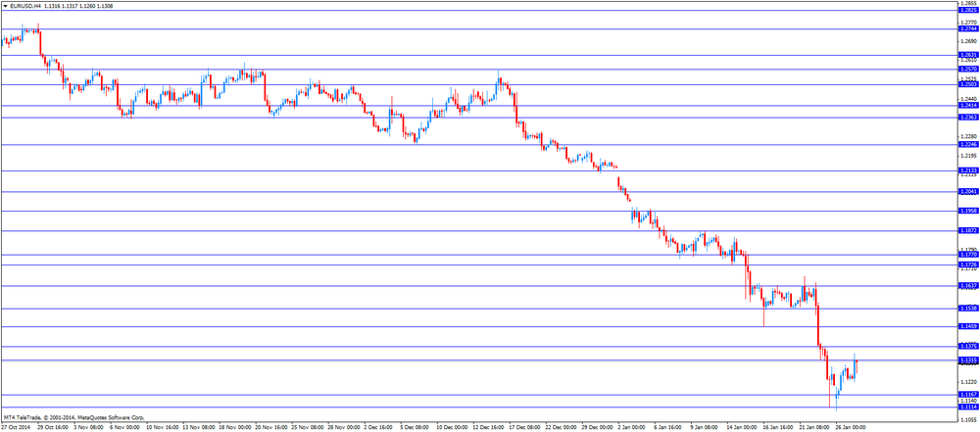Click the 16 Jan 16:00 time axis label
This screenshot has width=980, height=432.
[x=776, y=428]
